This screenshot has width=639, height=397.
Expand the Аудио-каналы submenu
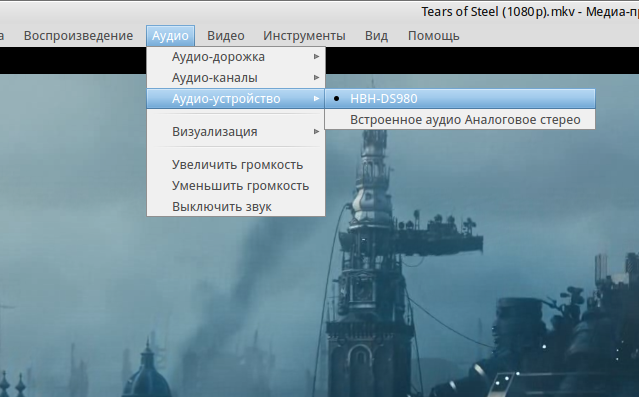pyautogui.click(x=236, y=78)
